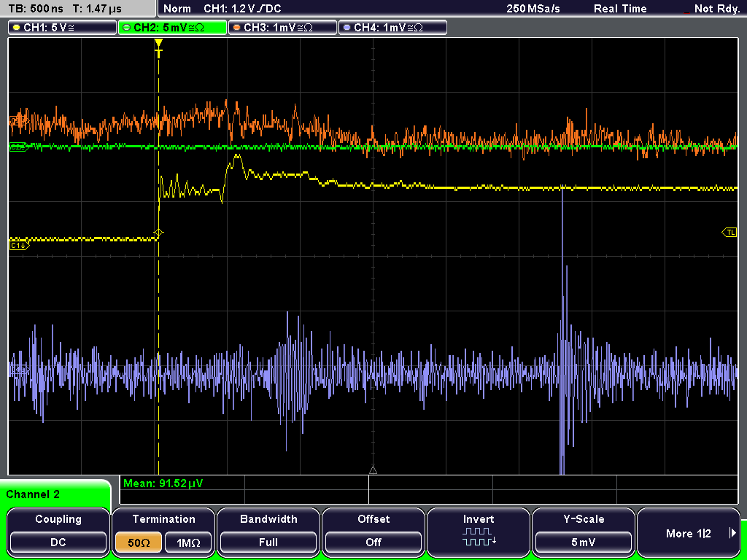
Task: Toggle the Invert waveform icon
Action: (x=479, y=537)
